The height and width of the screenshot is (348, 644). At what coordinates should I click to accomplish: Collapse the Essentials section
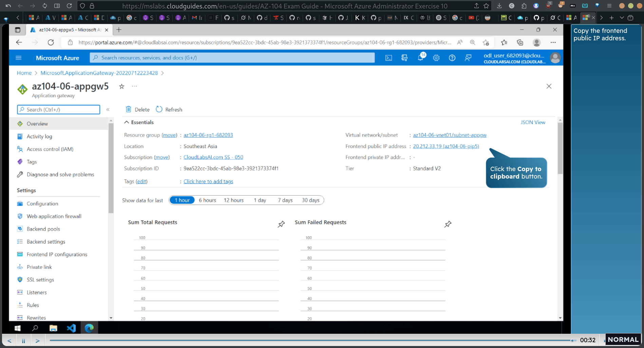pyautogui.click(x=139, y=122)
